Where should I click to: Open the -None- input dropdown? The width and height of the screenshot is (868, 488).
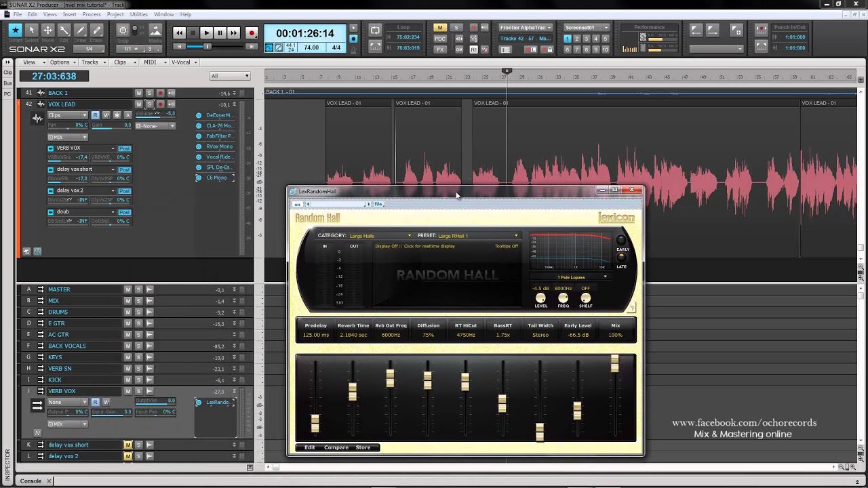click(155, 126)
